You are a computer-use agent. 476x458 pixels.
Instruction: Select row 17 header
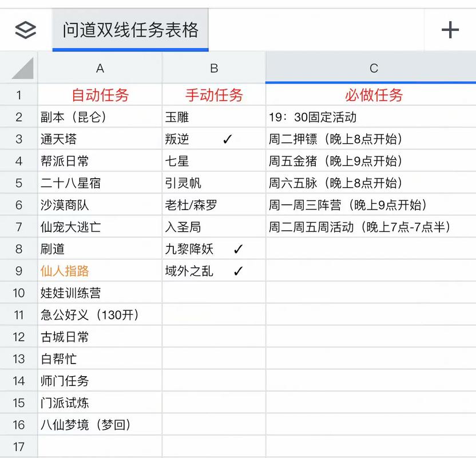point(19,447)
